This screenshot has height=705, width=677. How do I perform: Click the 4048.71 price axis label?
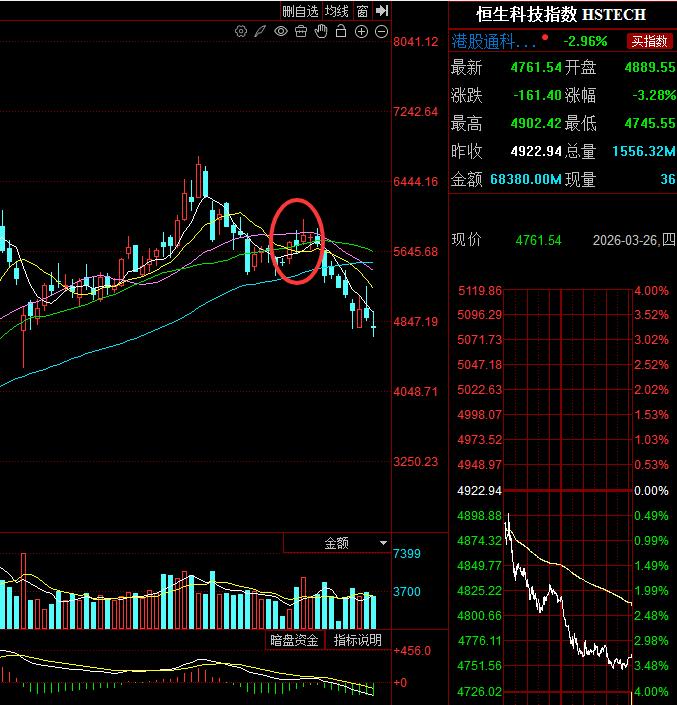coord(415,392)
